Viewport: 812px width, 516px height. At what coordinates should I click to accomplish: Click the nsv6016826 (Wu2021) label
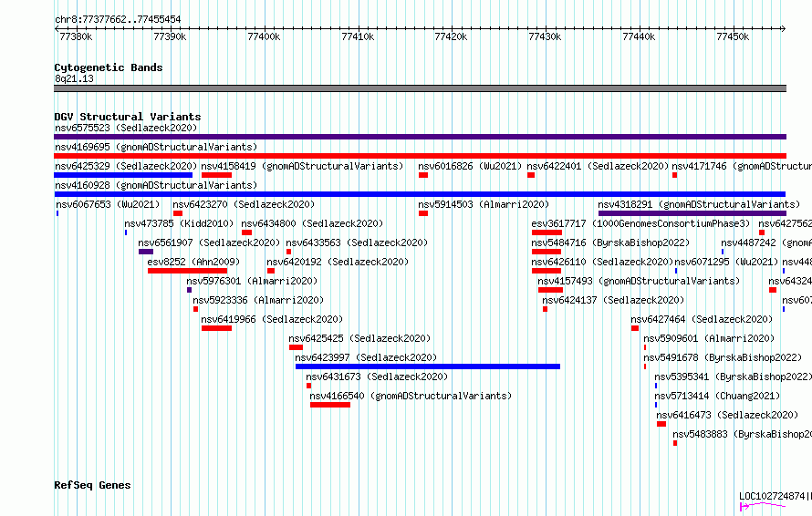tap(470, 166)
